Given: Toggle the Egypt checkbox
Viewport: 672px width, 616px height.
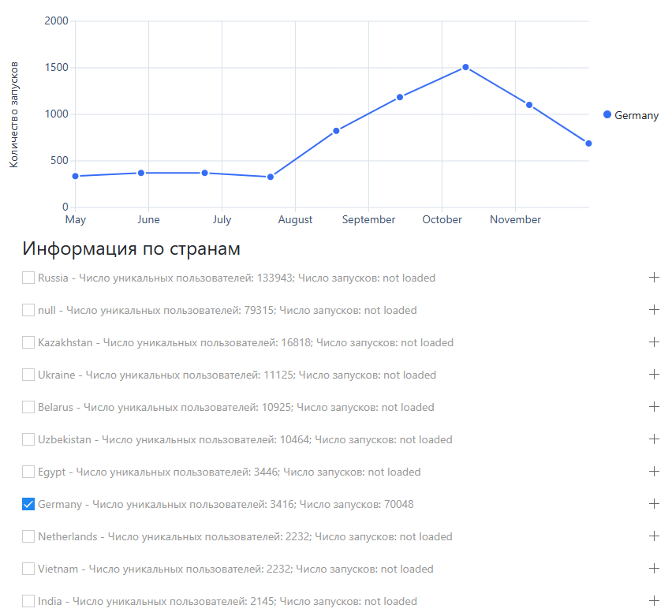Looking at the screenshot, I should click(x=28, y=472).
